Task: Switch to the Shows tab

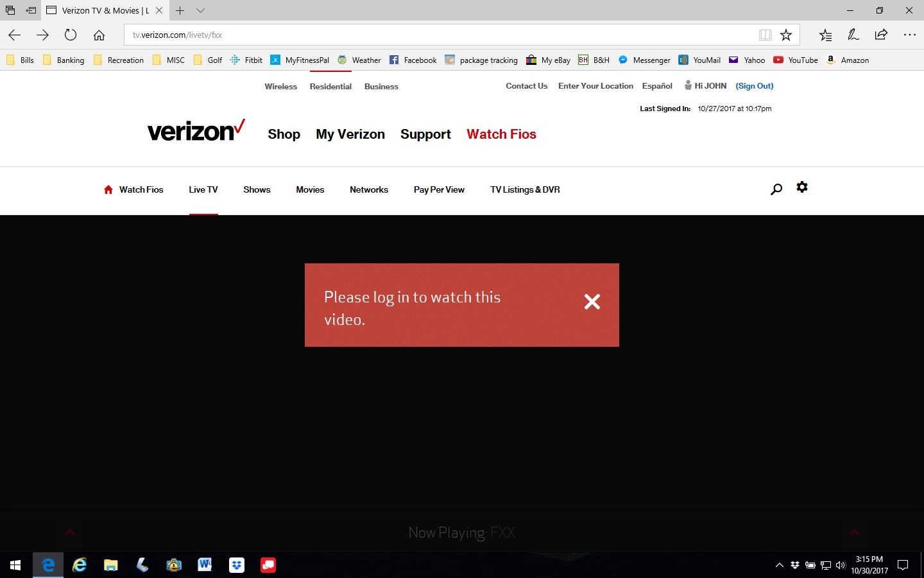Action: (257, 189)
